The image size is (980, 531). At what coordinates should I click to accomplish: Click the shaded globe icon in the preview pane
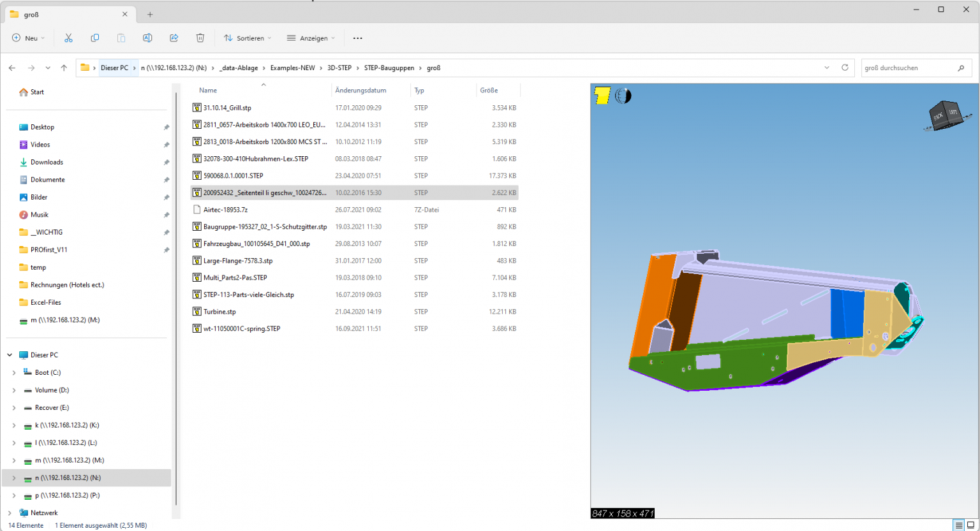click(x=623, y=95)
